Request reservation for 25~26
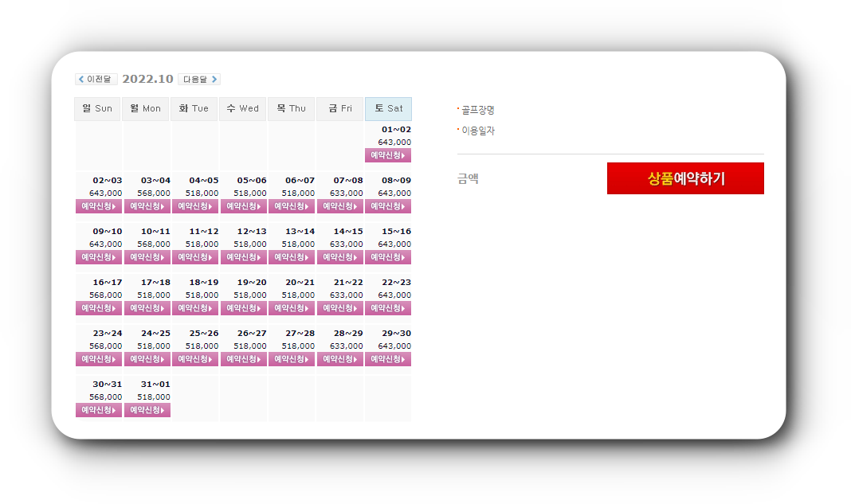Viewport: 851px width, 504px height. click(x=195, y=359)
